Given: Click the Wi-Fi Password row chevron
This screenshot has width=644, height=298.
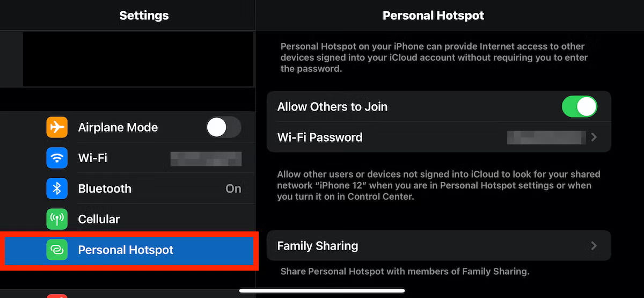Looking at the screenshot, I should [x=594, y=137].
